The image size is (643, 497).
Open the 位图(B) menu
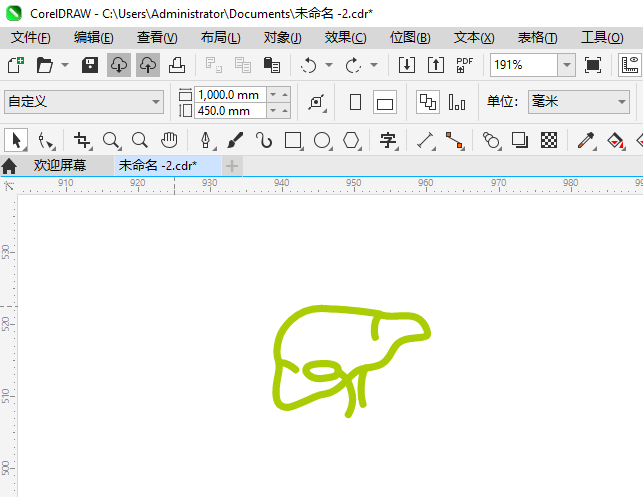coord(410,38)
